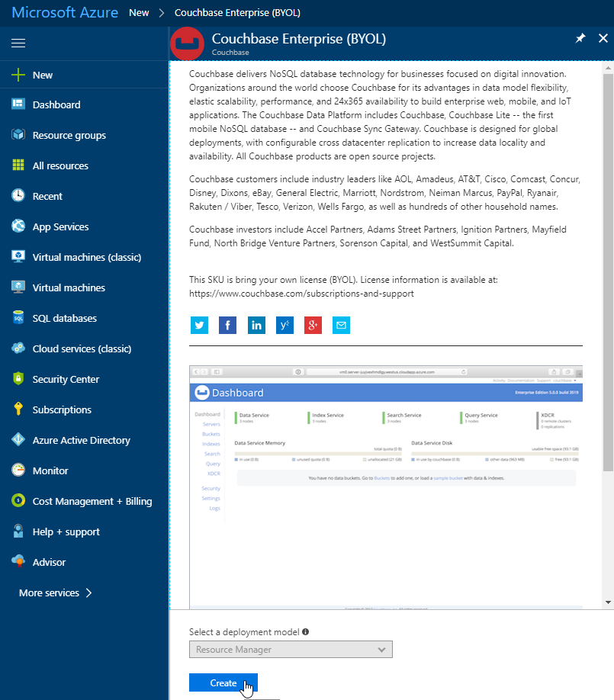Screen dimensions: 614x700
Task: Click the Cloud services (classic) icon
Action: (18, 348)
